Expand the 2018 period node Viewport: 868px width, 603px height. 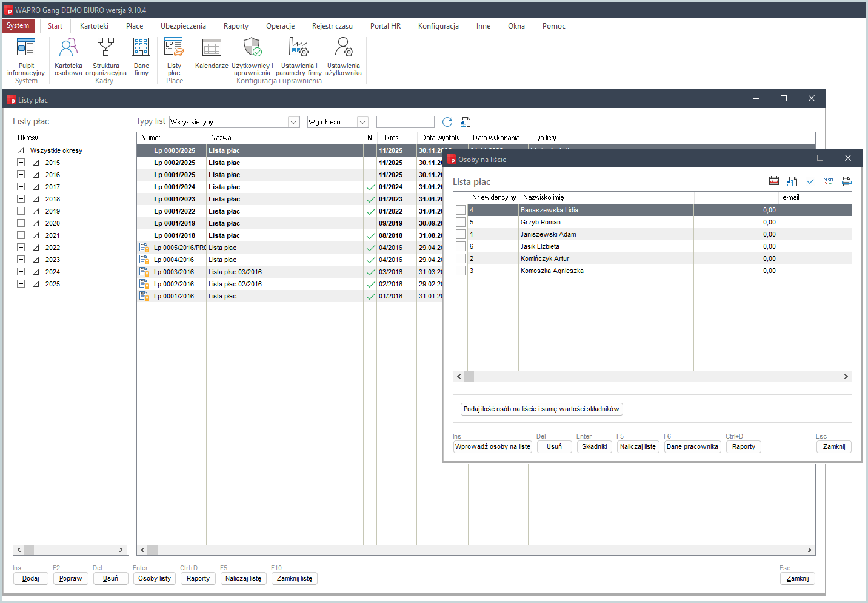click(x=21, y=199)
